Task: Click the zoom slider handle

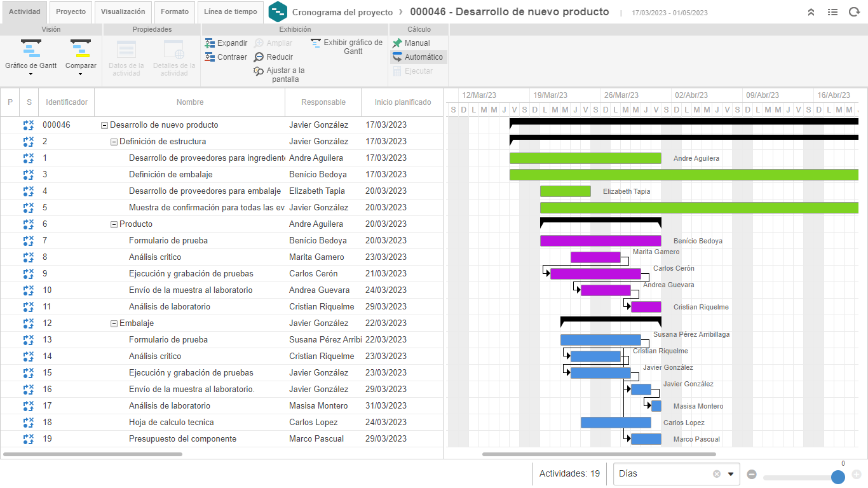Action: pos(838,477)
